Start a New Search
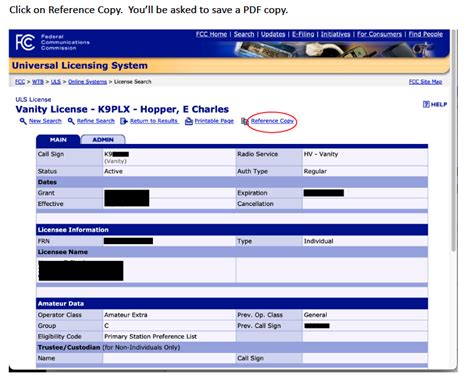 45,121
